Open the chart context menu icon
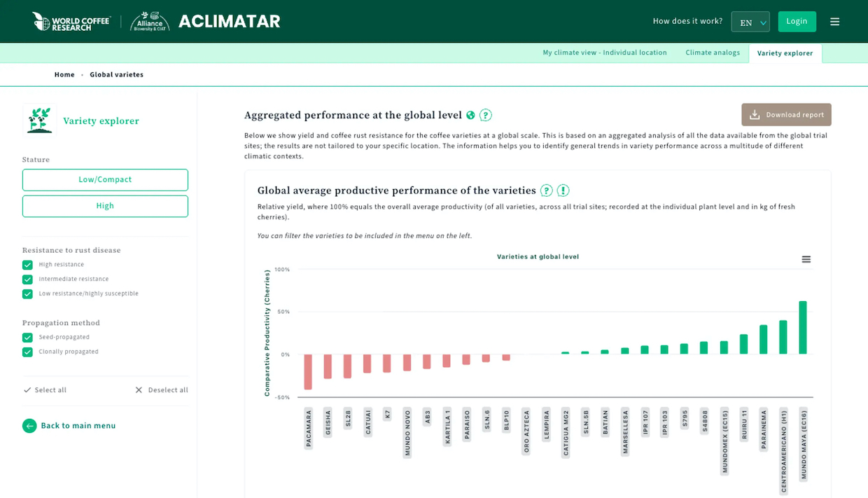 pos(806,260)
